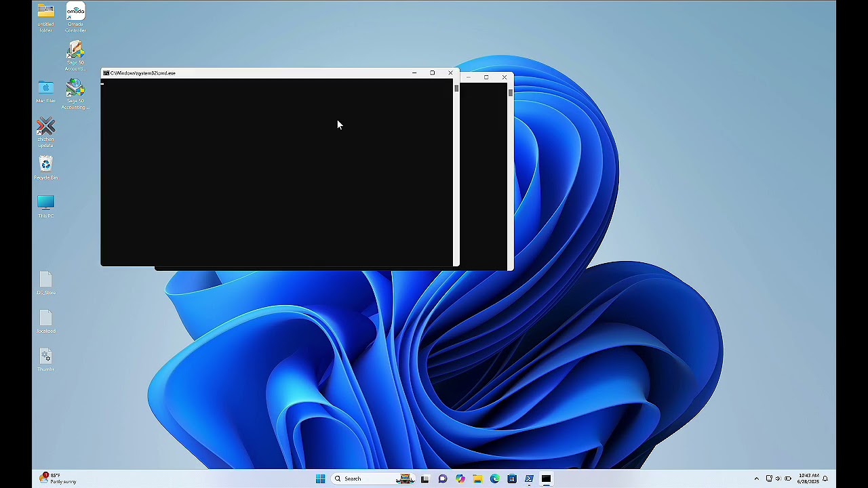Select the zhizhen update shortcut
Image resolution: width=868 pixels, height=488 pixels.
coord(45,133)
